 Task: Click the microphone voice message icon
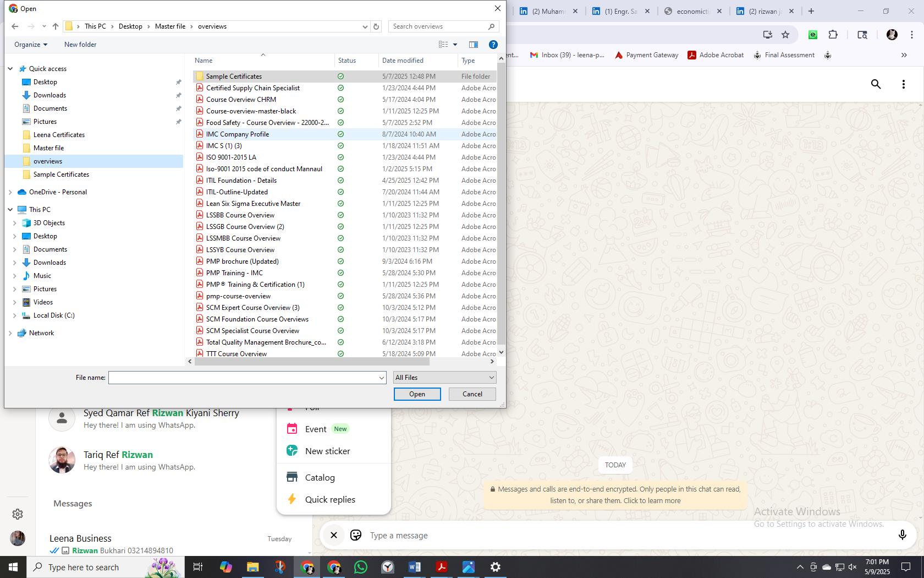pos(902,535)
